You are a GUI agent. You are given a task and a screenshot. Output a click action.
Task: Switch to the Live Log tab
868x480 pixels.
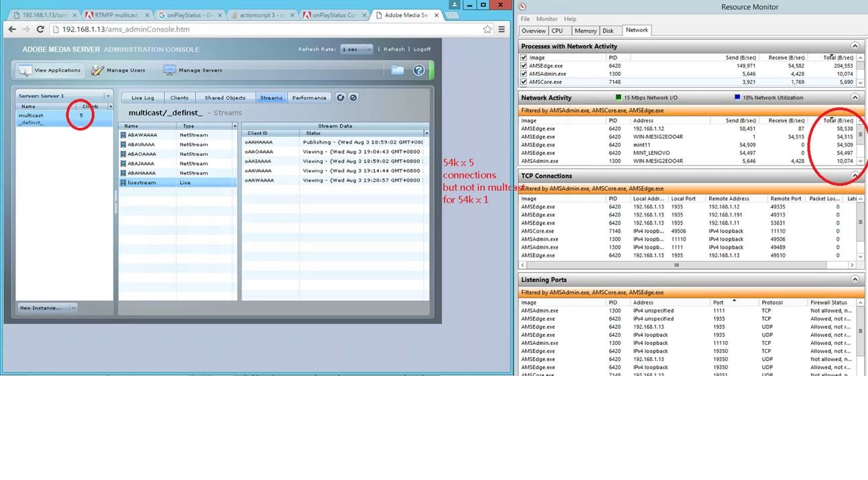tap(142, 98)
